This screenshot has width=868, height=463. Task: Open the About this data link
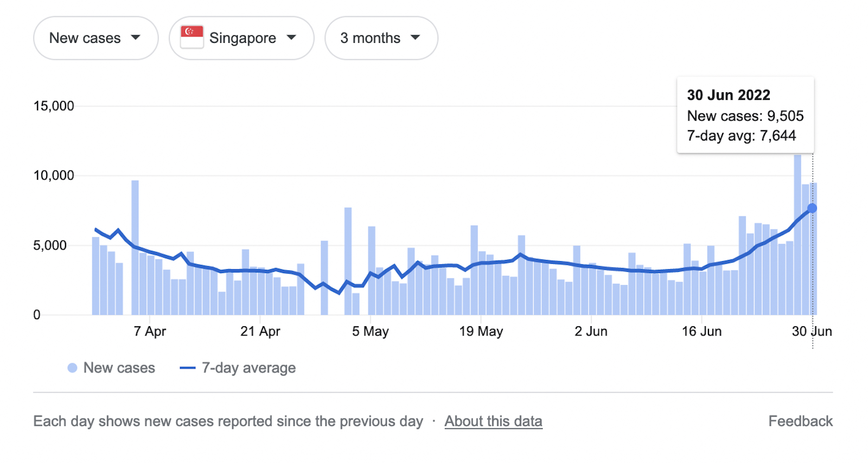(x=493, y=421)
